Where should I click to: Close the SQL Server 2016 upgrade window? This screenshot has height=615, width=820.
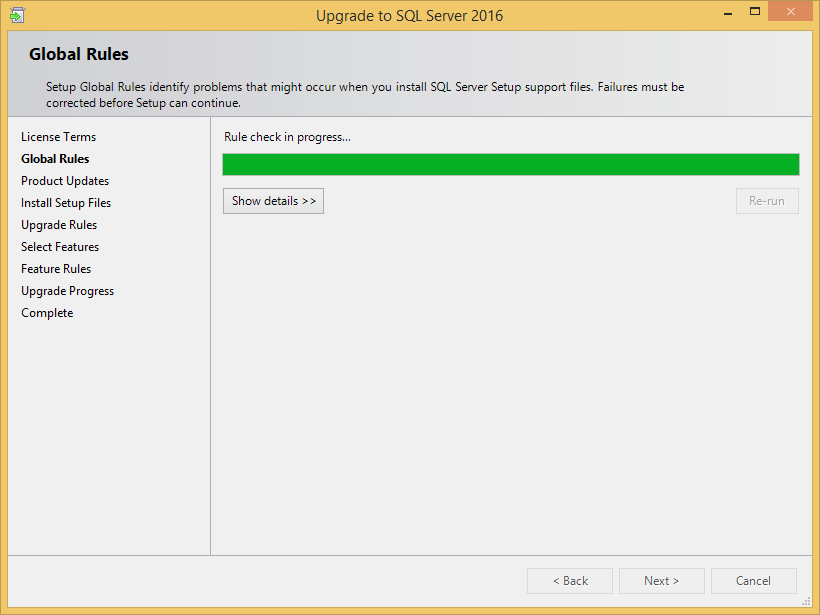point(792,12)
